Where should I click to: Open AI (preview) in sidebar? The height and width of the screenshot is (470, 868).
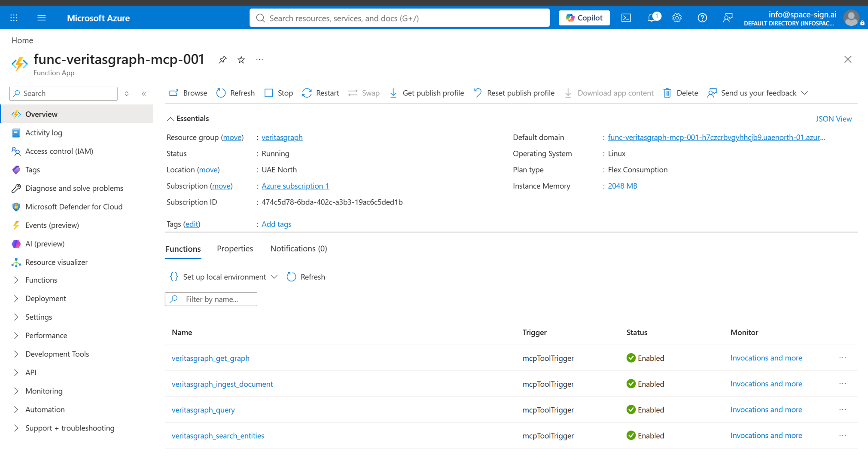(45, 244)
